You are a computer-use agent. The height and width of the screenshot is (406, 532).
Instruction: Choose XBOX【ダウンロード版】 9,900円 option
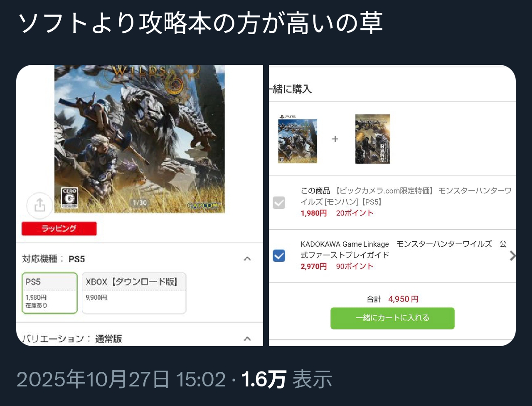click(x=134, y=293)
